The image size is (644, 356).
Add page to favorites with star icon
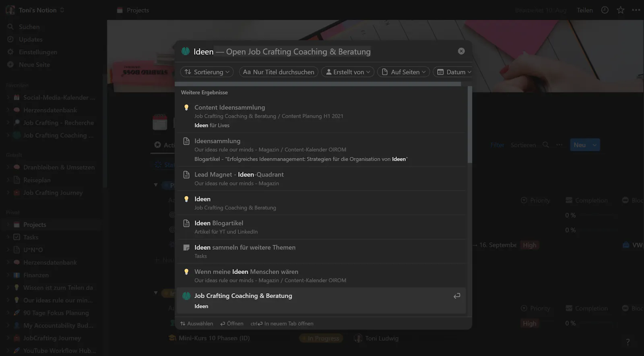click(x=621, y=10)
